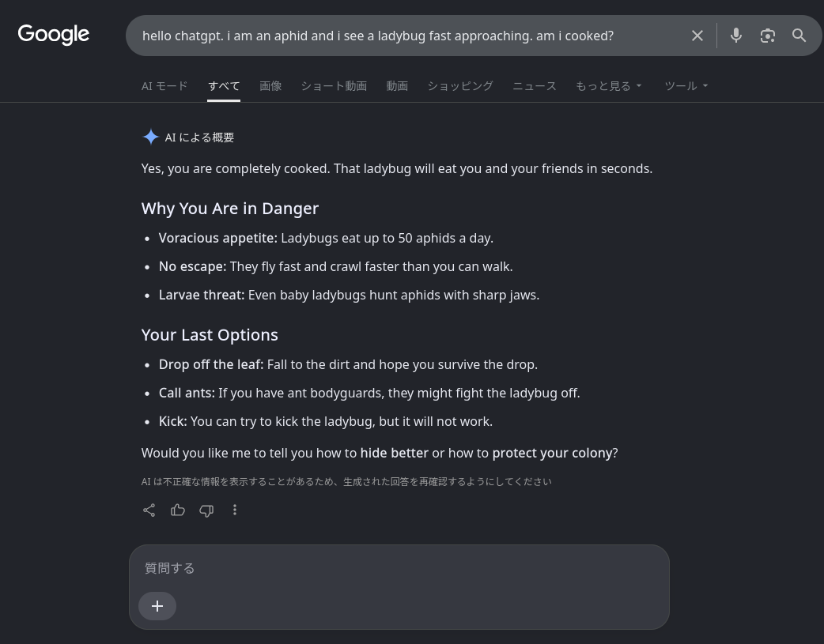Clear the search query with the X icon
824x644 pixels.
[x=697, y=36]
